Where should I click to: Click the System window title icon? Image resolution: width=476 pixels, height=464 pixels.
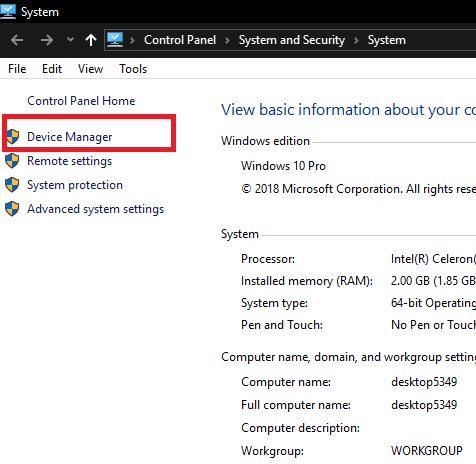(7, 12)
